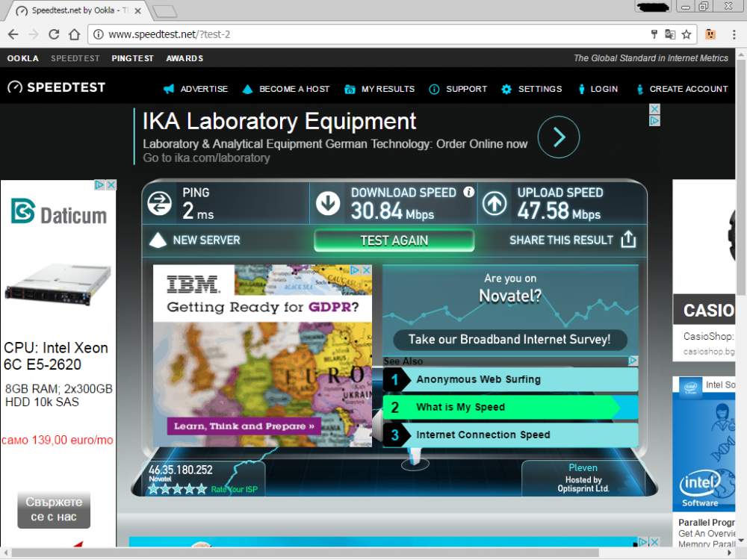
Task: Click the Advertise megaphone icon
Action: click(169, 89)
